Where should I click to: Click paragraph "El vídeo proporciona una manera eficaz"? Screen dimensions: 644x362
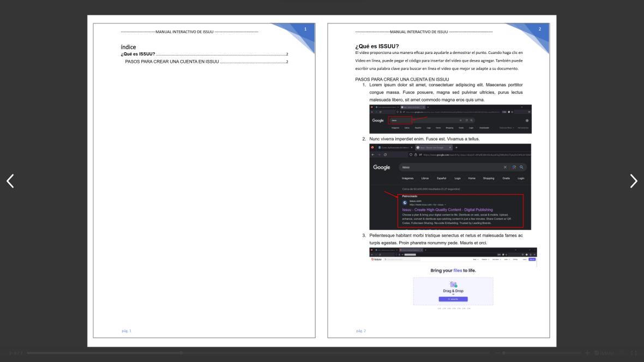click(x=438, y=61)
